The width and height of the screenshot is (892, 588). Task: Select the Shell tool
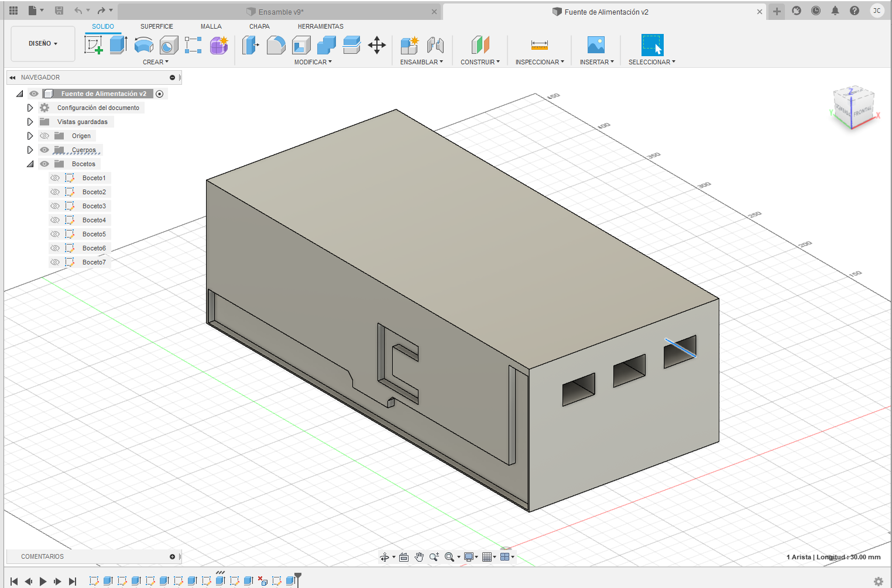[301, 45]
